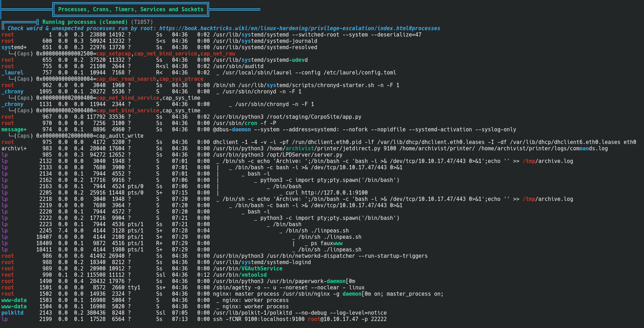The width and height of the screenshot is (644, 328).
Task: Select cap_setpcap capability text
Action: (x=113, y=54)
